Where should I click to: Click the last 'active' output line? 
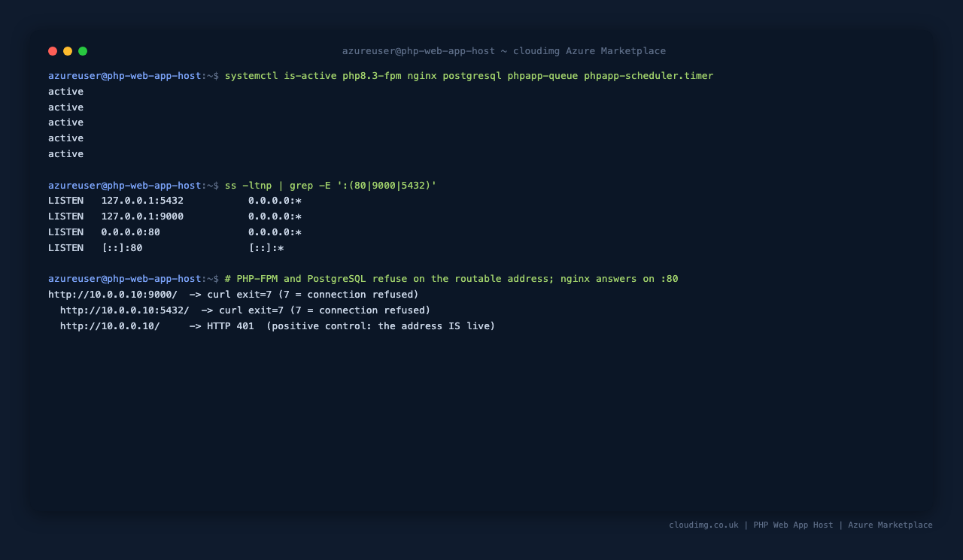66,154
